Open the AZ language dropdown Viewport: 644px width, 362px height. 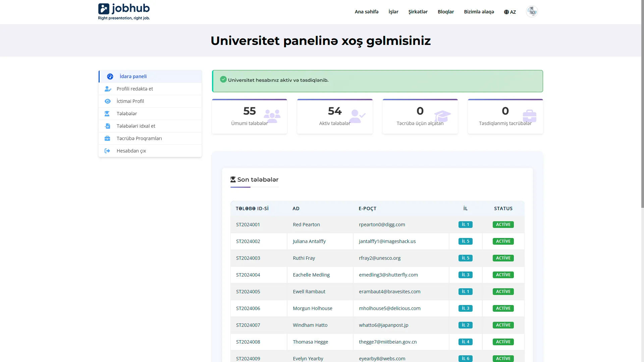pos(510,12)
